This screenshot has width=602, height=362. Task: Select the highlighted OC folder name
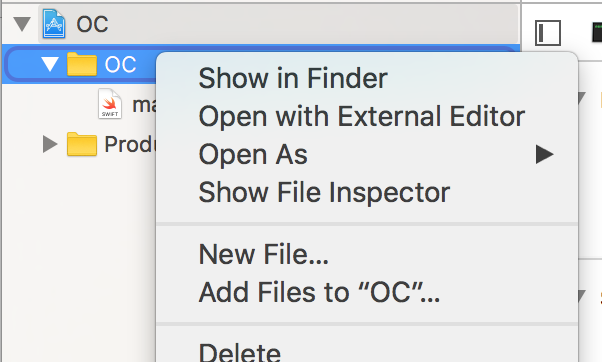click(x=120, y=64)
